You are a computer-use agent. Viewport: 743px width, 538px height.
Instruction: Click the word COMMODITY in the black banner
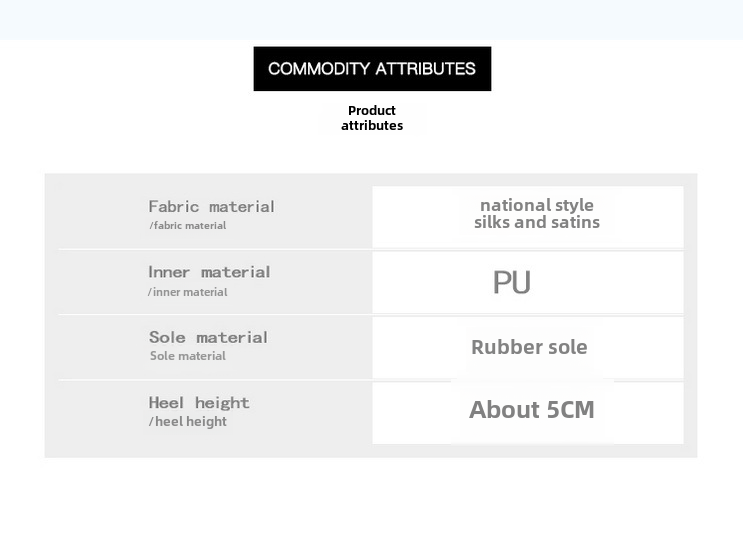tap(318, 69)
